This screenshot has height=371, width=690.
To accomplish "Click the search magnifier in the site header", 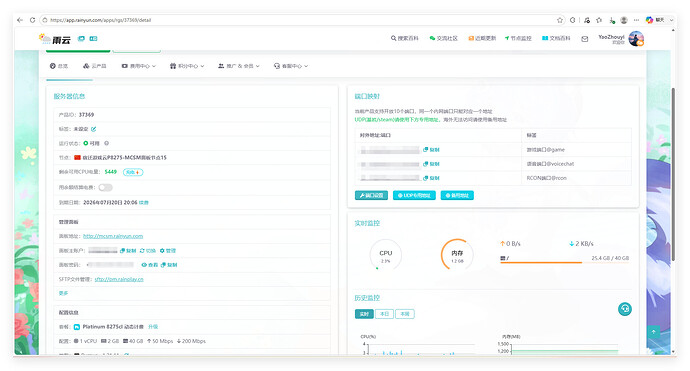I will [x=404, y=38].
